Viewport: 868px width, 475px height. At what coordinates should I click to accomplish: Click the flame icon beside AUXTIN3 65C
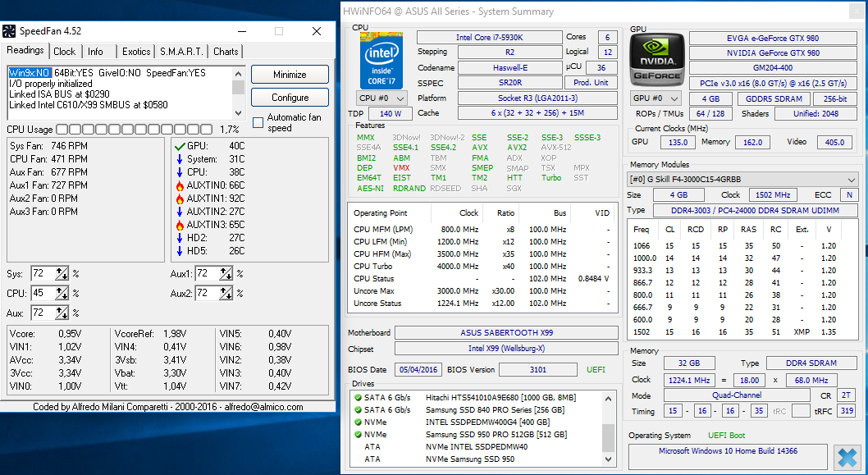coord(180,226)
